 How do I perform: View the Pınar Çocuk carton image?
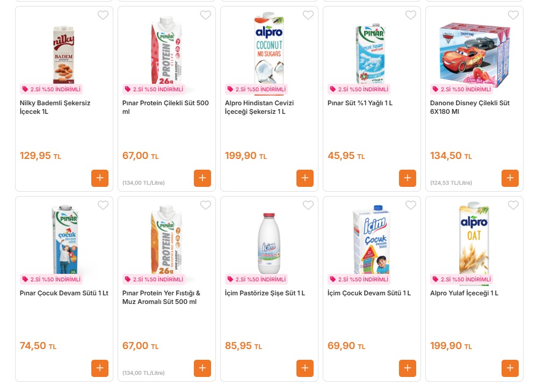64,239
